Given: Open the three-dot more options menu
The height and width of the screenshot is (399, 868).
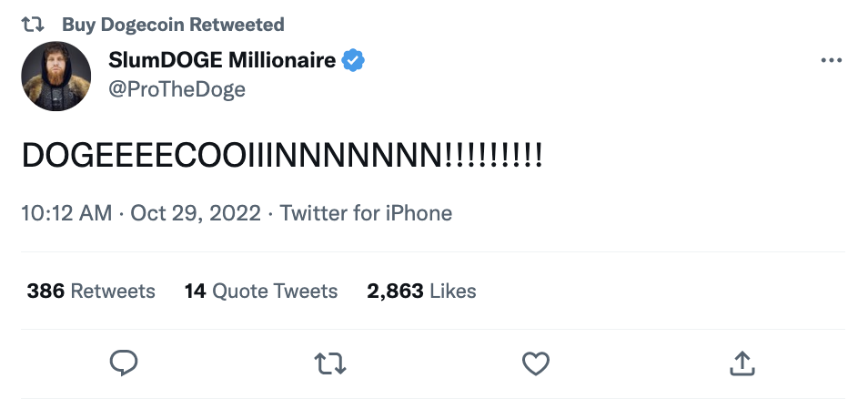Looking at the screenshot, I should [x=831, y=61].
